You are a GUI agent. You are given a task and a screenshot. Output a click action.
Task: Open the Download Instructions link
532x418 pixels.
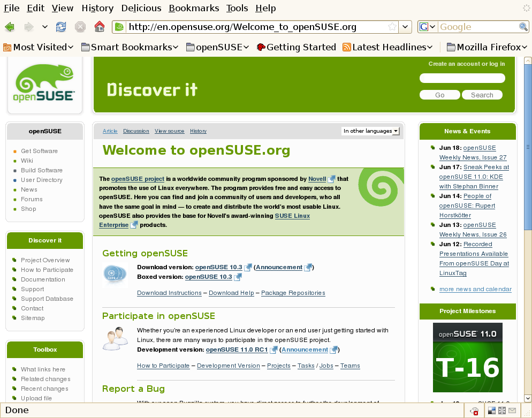(x=169, y=293)
